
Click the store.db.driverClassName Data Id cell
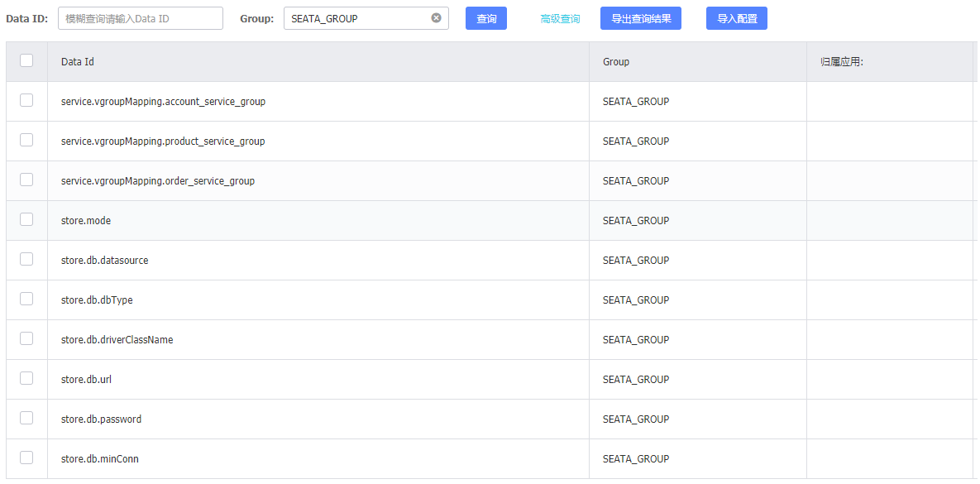coord(318,339)
